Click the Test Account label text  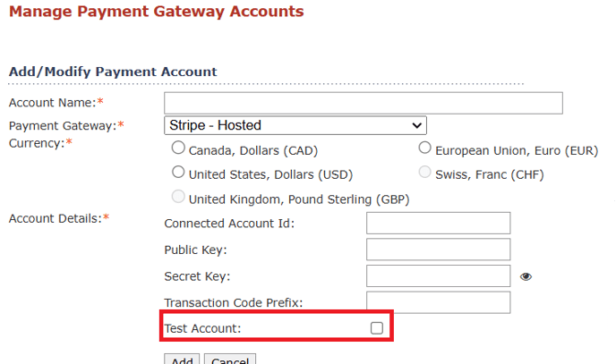click(202, 328)
